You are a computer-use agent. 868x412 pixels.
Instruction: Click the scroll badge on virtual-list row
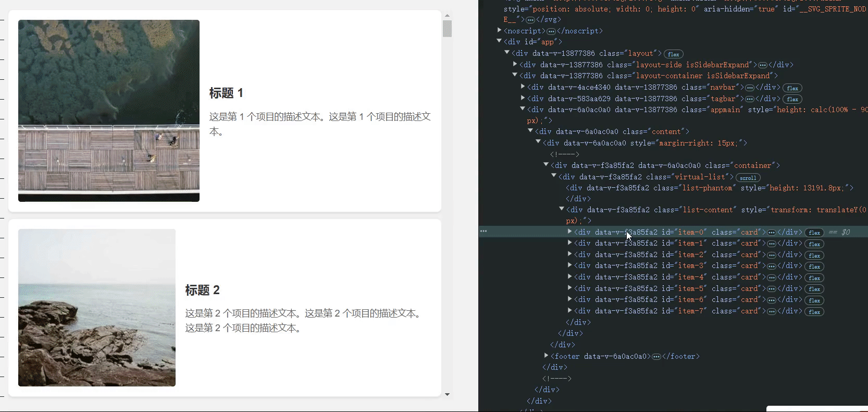click(x=748, y=177)
